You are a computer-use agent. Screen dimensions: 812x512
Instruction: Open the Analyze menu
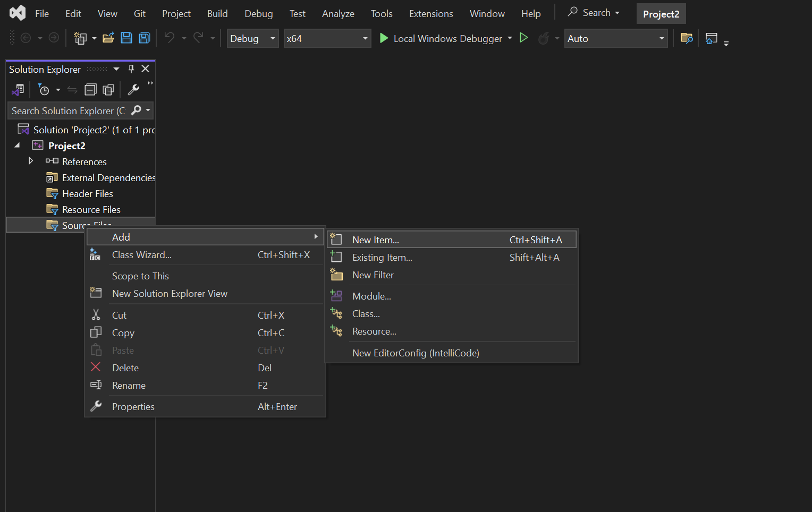tap(338, 13)
